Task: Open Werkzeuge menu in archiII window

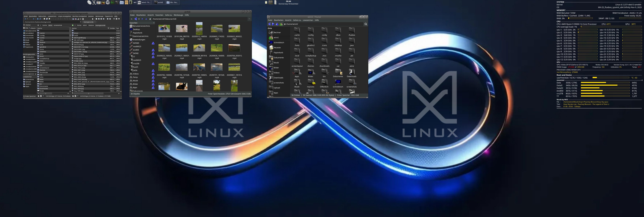Action: pos(178,15)
